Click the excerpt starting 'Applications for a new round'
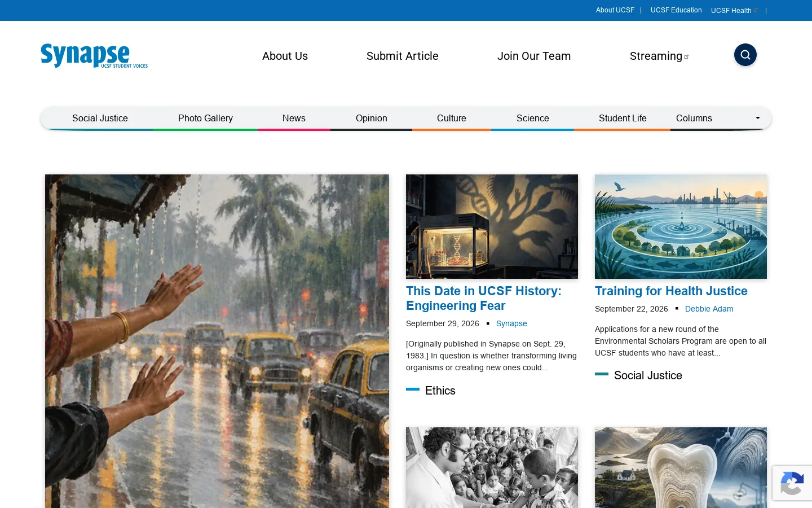Screen dimensions: 812x508 click(681, 341)
